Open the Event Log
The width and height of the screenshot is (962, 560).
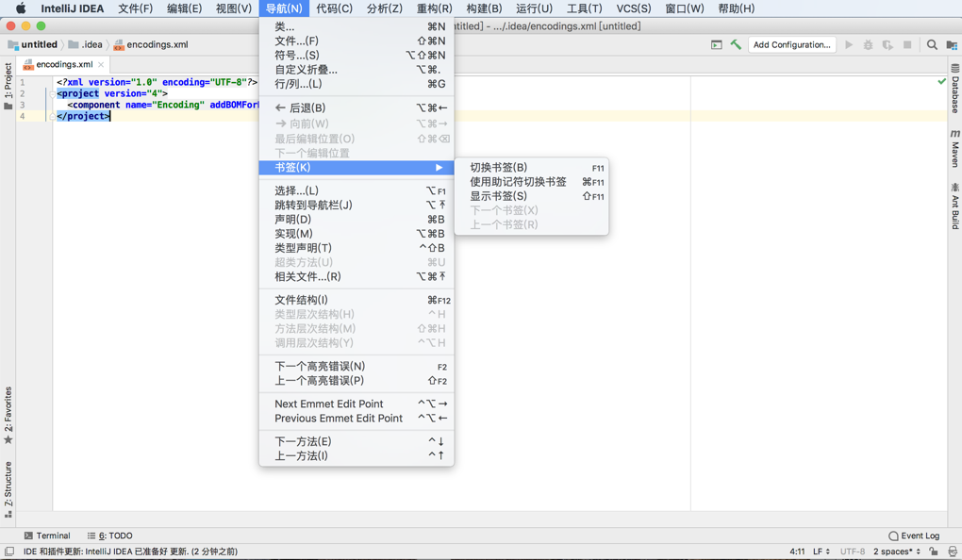click(x=914, y=535)
